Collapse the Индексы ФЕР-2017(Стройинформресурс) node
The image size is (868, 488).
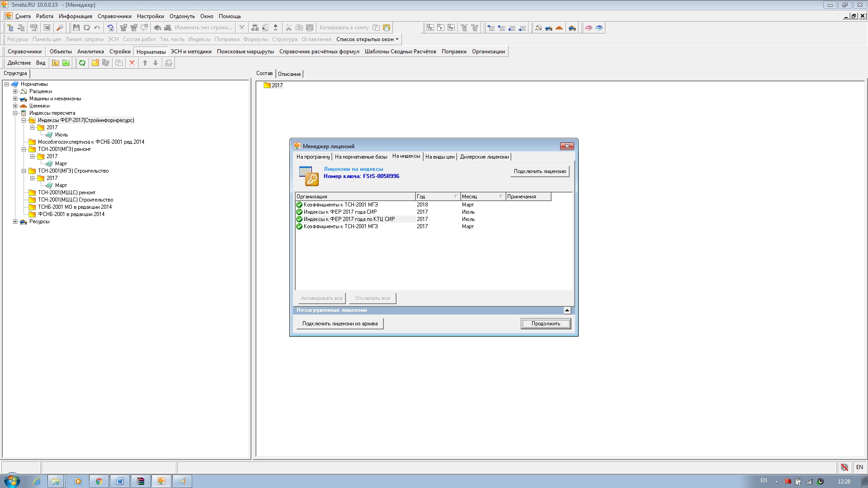pos(24,120)
